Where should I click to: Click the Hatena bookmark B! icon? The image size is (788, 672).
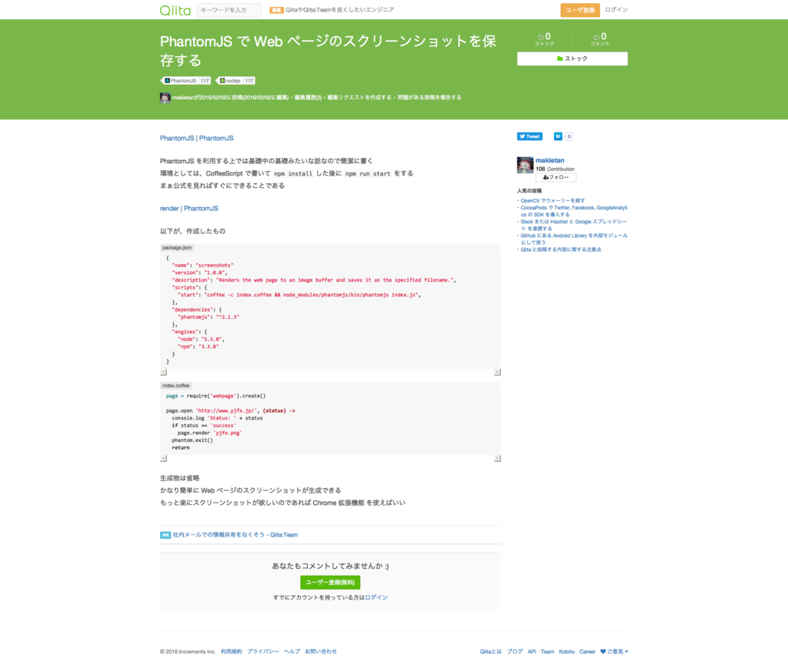click(558, 136)
